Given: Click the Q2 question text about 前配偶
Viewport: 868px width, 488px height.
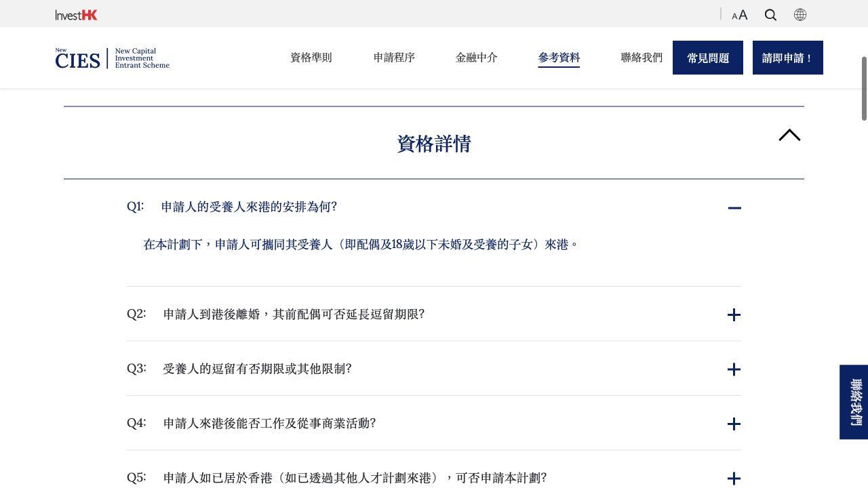Looking at the screenshot, I should (294, 314).
